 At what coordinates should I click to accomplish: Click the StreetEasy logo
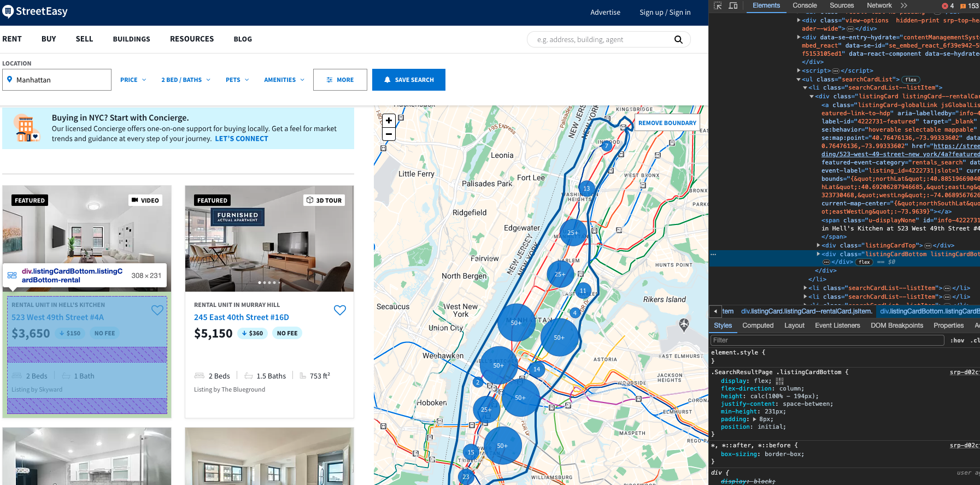(35, 11)
